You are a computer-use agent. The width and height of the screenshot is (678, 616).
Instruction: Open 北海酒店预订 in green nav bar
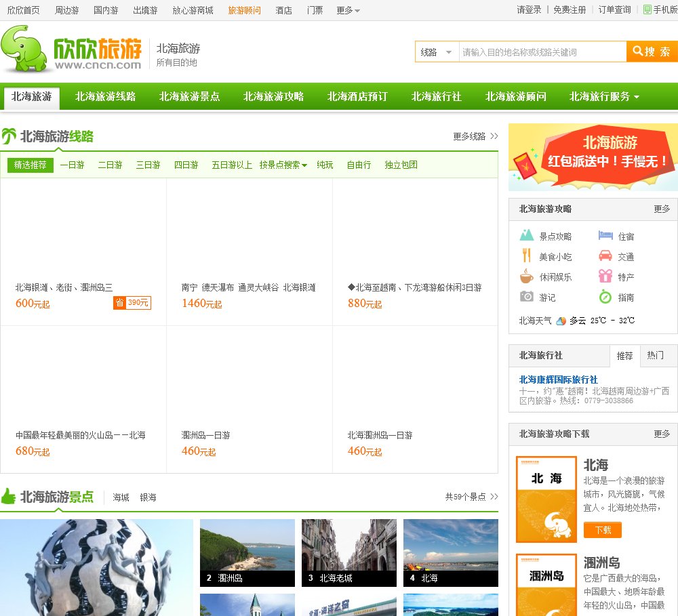(357, 96)
